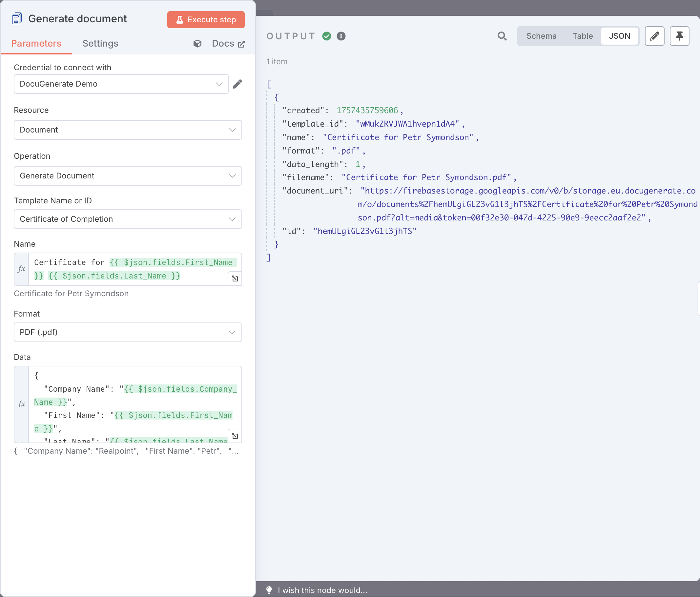The height and width of the screenshot is (597, 700).
Task: Click the flask icon on Execute step
Action: coord(180,20)
